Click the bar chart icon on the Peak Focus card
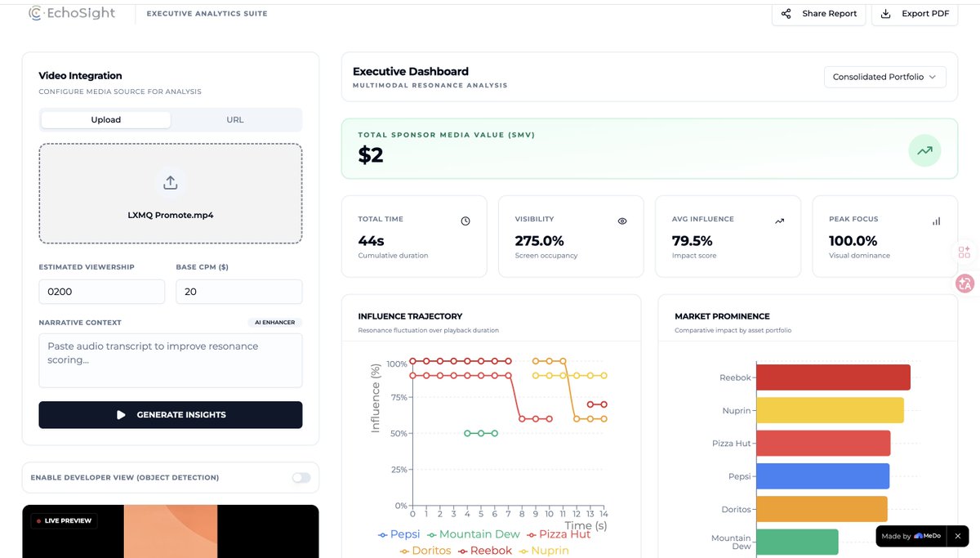Screen dimensions: 980x558 [936, 221]
